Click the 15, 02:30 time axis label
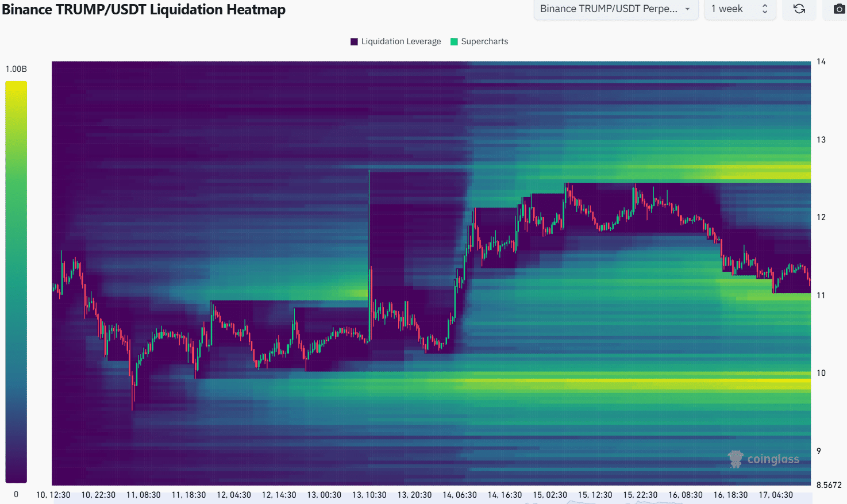 click(x=550, y=495)
